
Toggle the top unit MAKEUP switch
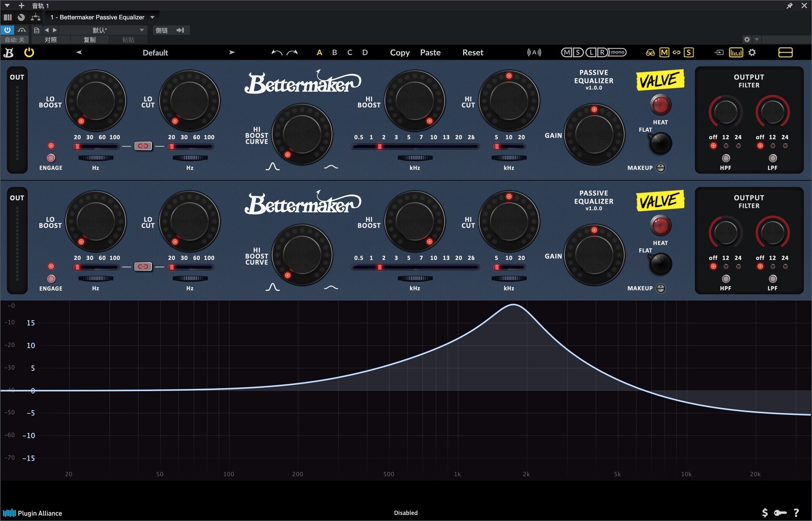coord(661,168)
